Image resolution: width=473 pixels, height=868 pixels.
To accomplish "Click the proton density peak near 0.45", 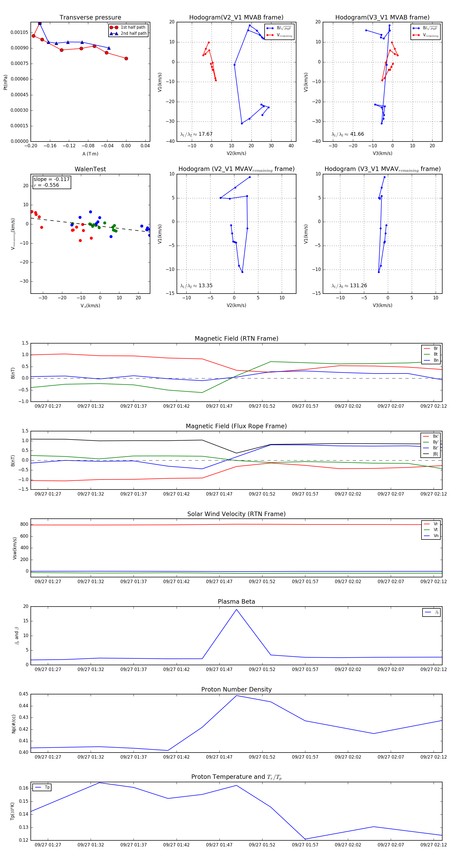I will click(236, 696).
